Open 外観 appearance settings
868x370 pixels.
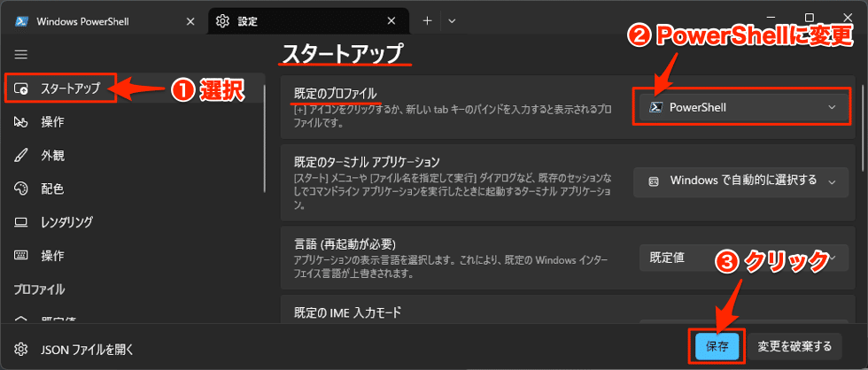[133, 156]
